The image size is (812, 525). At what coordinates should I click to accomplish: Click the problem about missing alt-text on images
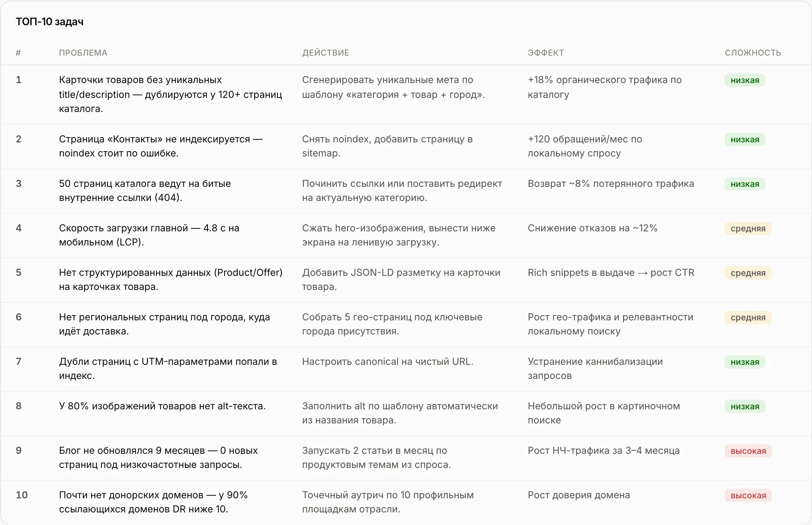click(162, 406)
